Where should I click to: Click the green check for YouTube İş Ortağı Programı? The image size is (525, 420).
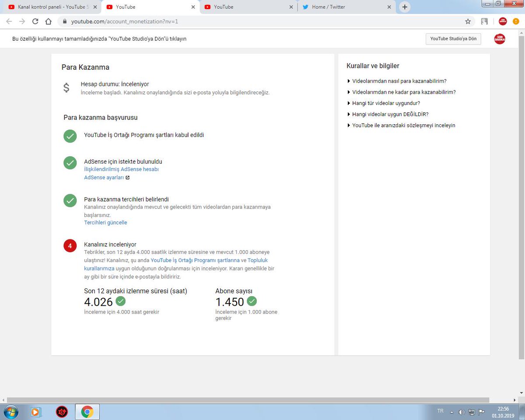(70, 136)
